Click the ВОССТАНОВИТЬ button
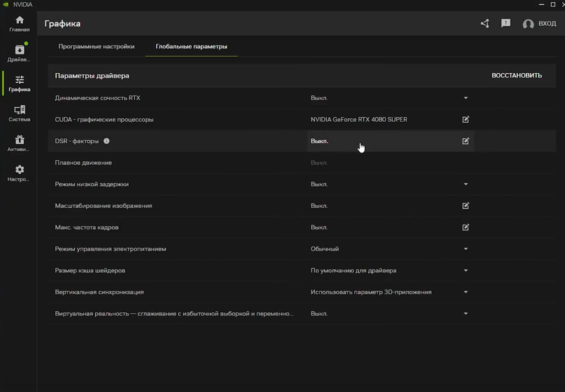Viewport: 565px width, 392px height. 516,76
